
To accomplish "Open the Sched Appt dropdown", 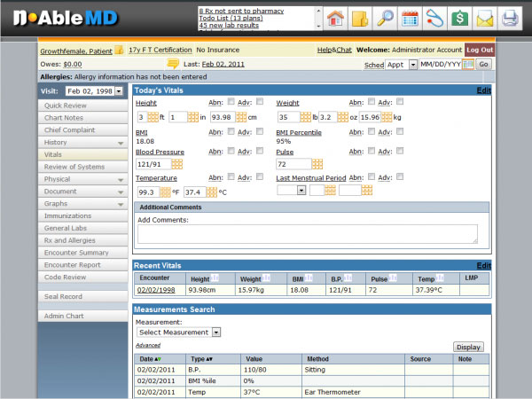I will point(396,65).
